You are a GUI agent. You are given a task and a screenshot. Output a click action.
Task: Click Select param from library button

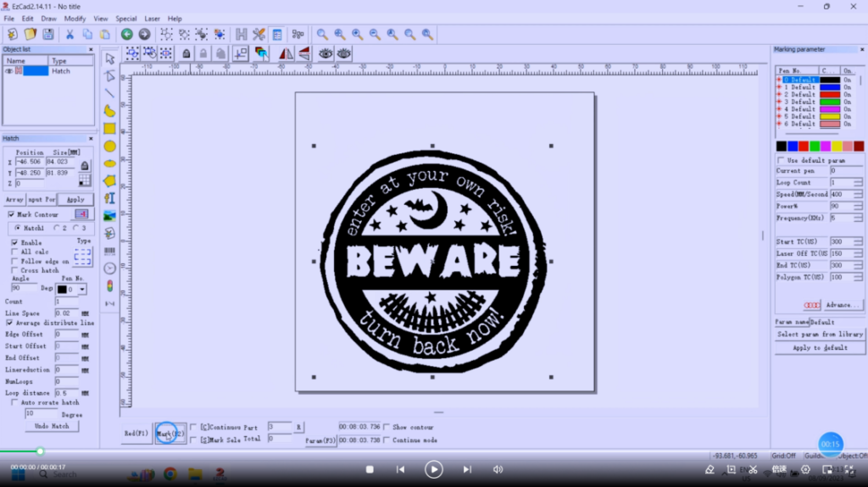coord(819,335)
